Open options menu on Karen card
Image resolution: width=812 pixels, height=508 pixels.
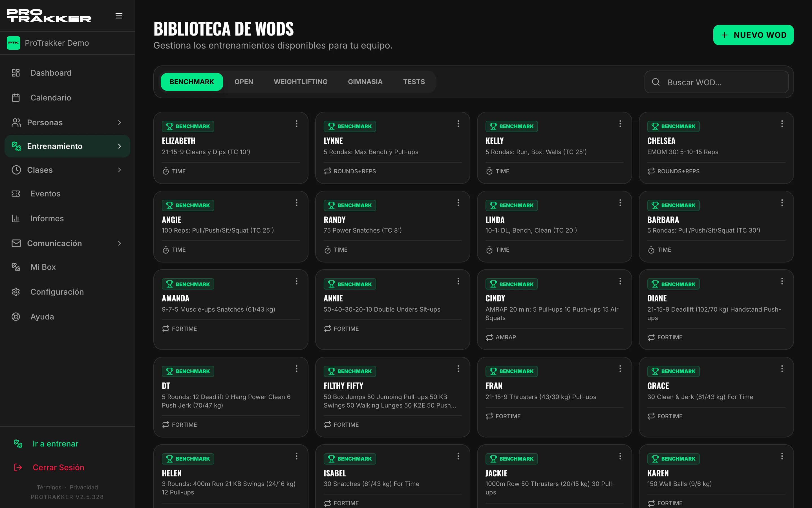(x=782, y=456)
